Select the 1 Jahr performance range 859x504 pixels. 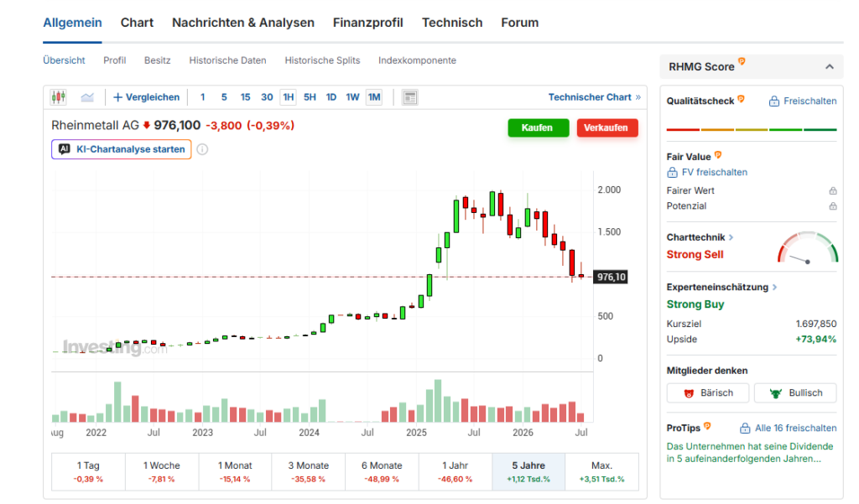pos(456,471)
